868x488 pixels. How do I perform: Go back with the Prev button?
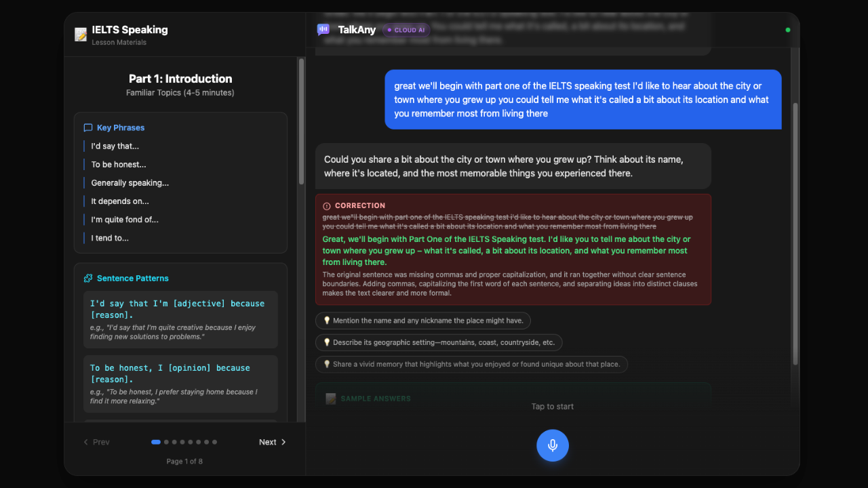point(96,442)
